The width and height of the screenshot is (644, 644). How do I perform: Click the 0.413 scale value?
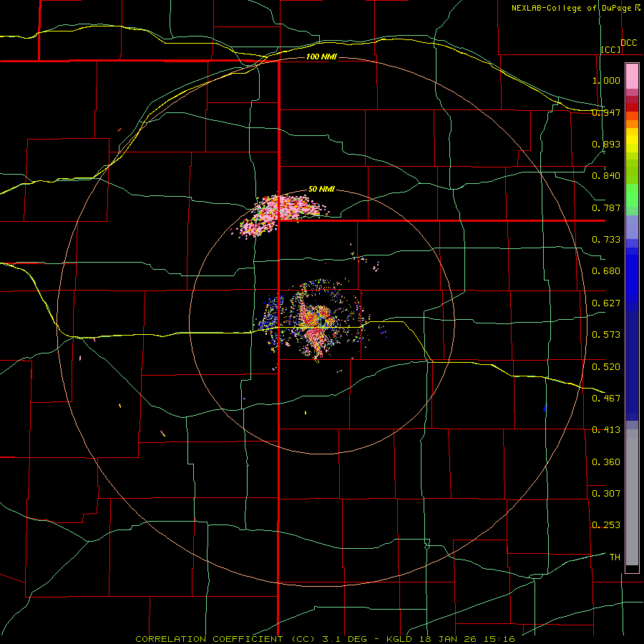pos(606,430)
